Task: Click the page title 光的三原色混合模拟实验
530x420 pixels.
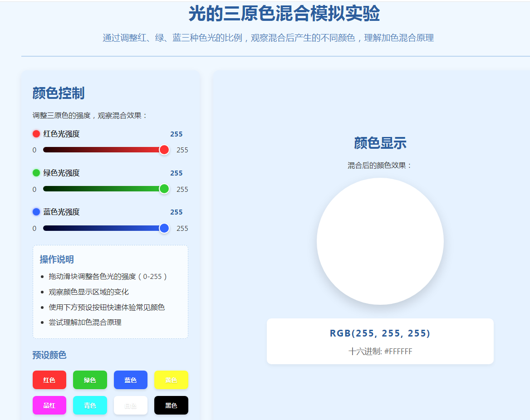Action: click(x=284, y=14)
